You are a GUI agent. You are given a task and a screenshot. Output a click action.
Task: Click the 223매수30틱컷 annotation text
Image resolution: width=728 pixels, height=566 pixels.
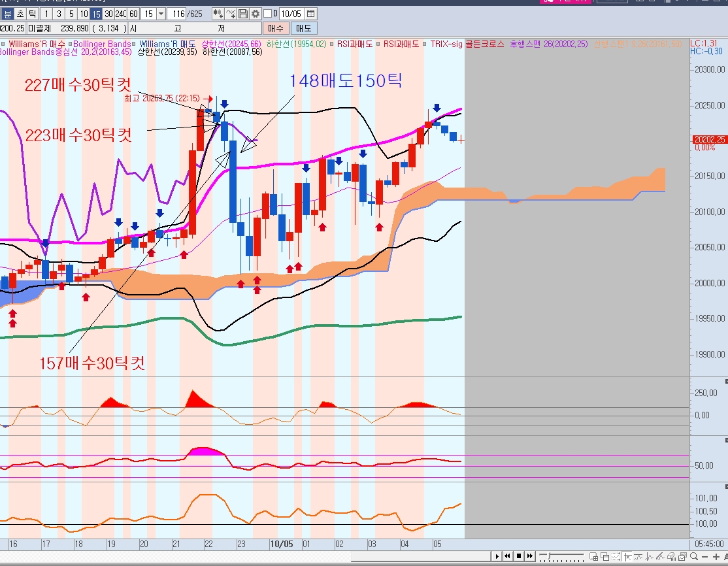[78, 135]
